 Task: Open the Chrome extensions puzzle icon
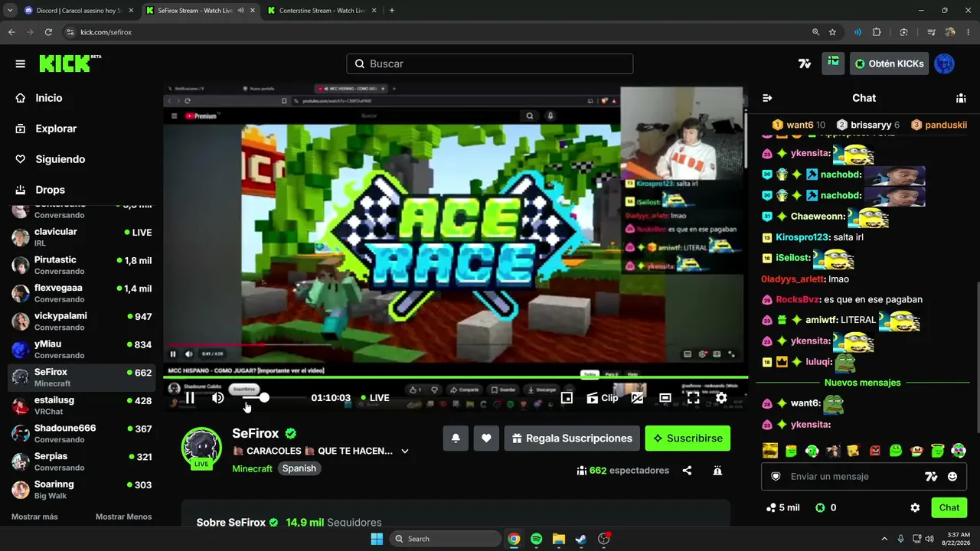coord(877,32)
